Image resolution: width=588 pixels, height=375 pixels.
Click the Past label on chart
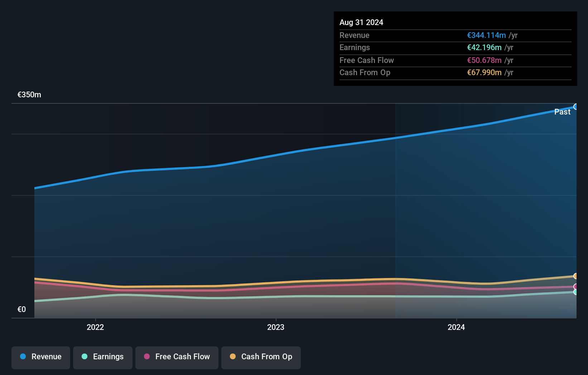[562, 112]
